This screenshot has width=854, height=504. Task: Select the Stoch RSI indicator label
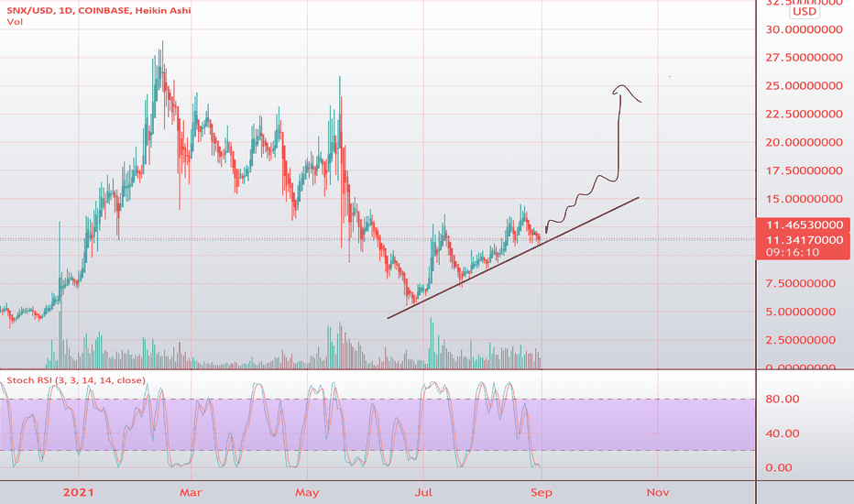pos(76,380)
